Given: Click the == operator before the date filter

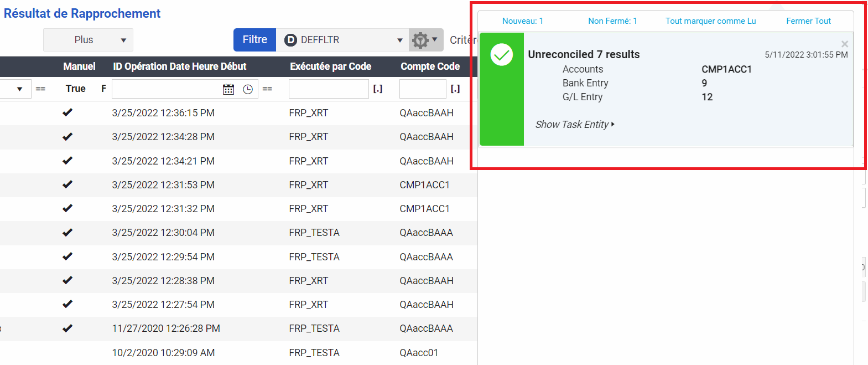Looking at the screenshot, I should tap(40, 89).
